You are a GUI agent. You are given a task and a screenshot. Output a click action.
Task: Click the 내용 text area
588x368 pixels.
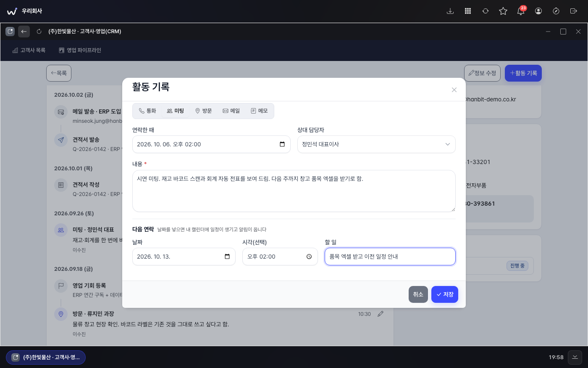pyautogui.click(x=294, y=191)
